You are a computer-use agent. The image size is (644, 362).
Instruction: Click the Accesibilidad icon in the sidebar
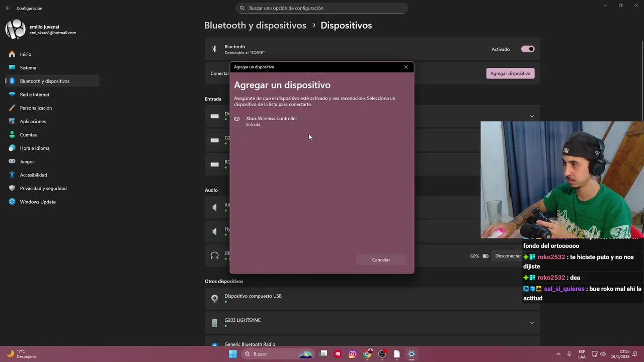12,174
